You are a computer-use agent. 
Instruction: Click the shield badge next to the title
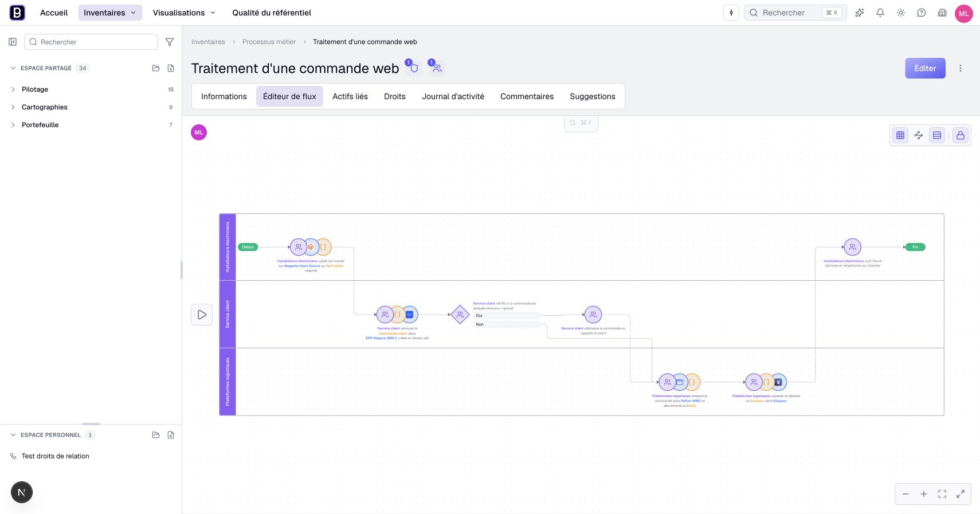[x=414, y=68]
